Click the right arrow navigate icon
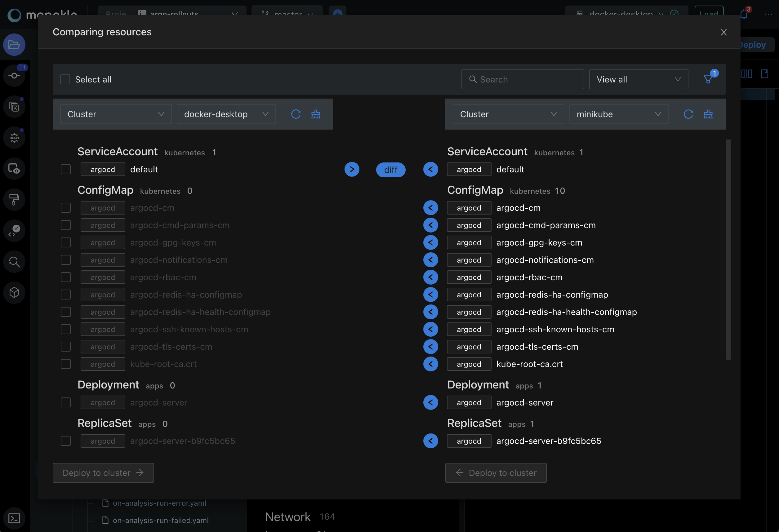 pyautogui.click(x=352, y=169)
